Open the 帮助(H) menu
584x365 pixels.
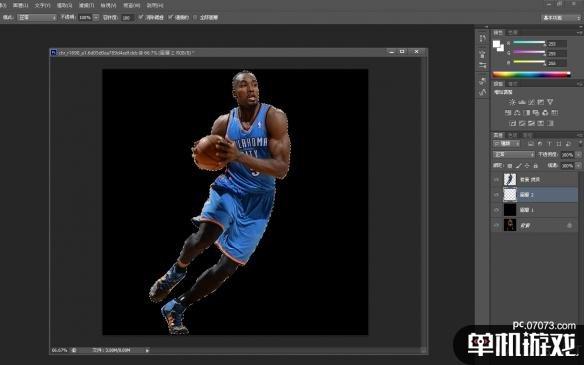tap(155, 6)
